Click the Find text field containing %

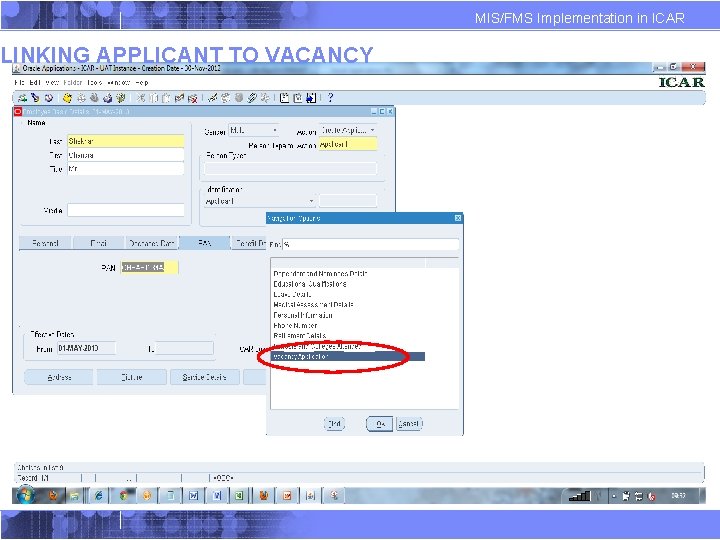[x=371, y=244]
